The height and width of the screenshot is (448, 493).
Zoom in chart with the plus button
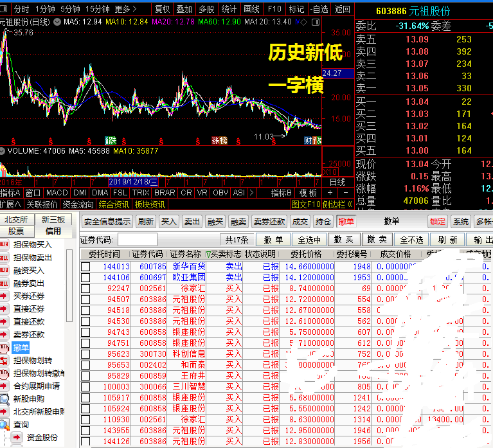click(330, 192)
